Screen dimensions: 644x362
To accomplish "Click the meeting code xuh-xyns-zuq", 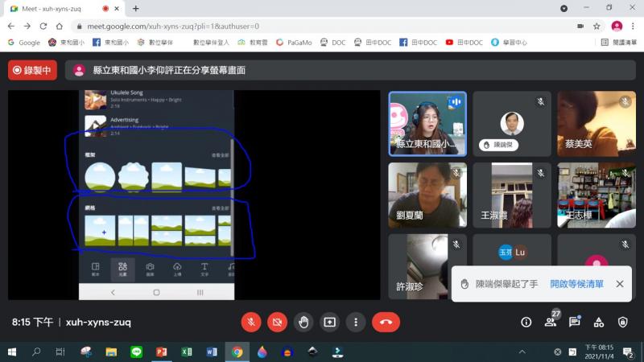I will pyautogui.click(x=98, y=323).
